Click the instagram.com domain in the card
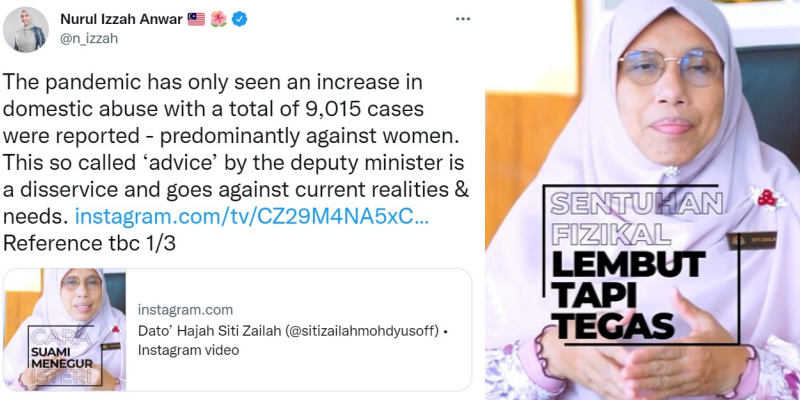Screen dimensions: 800x400 [185, 310]
